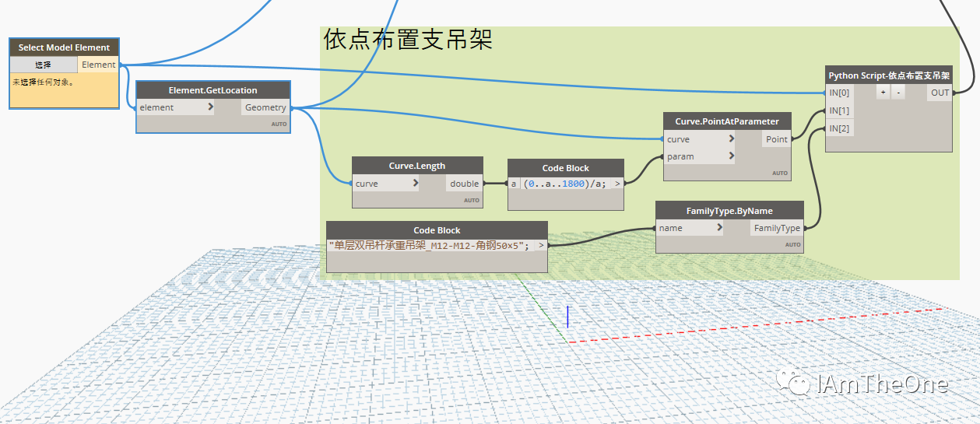The width and height of the screenshot is (980, 424).
Task: Click the output arrow of the range Code Block
Action: click(617, 184)
